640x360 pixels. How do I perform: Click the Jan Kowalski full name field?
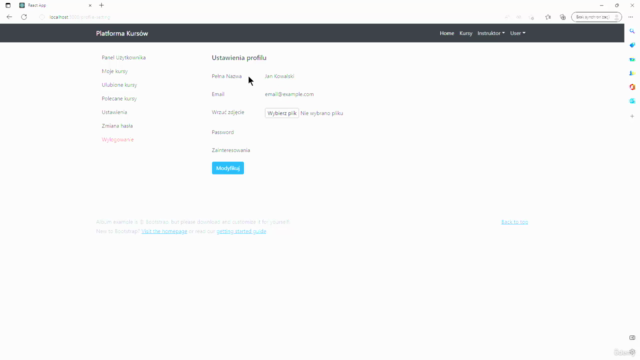279,76
